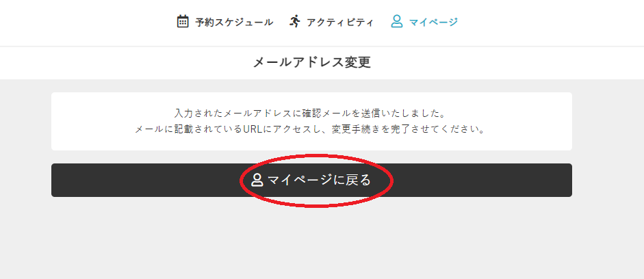The image size is (644, 279).
Task: Open the 予約スケジュール menu label
Action: 233,22
